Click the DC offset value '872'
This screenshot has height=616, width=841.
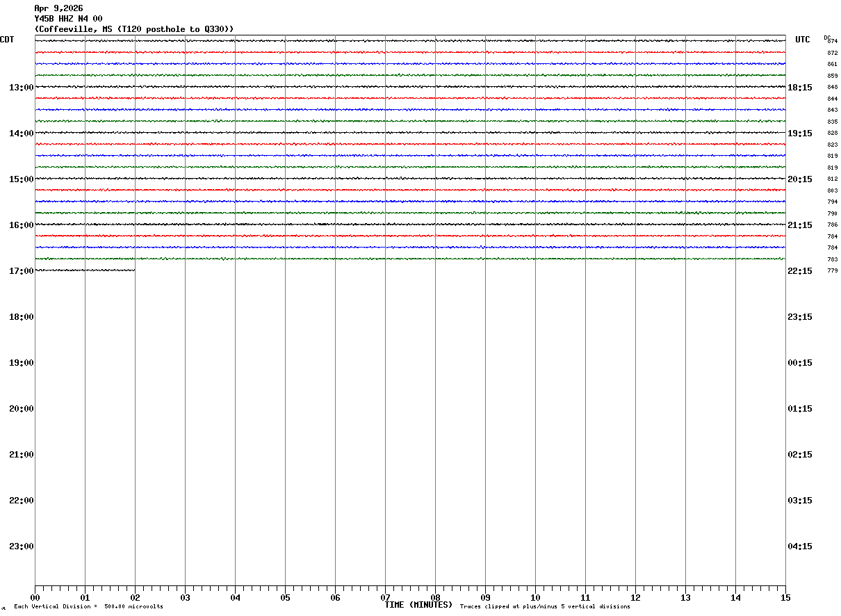(833, 53)
